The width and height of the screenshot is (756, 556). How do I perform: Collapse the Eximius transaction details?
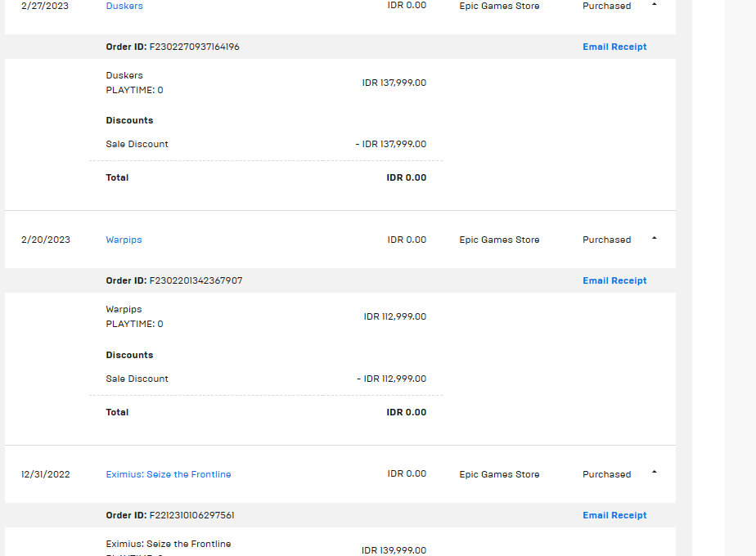pos(655,472)
